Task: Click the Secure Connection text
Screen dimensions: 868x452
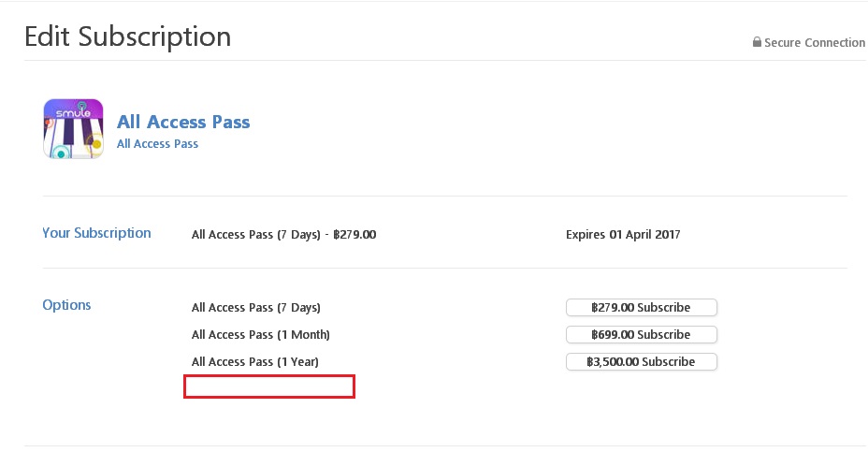Action: coord(815,43)
